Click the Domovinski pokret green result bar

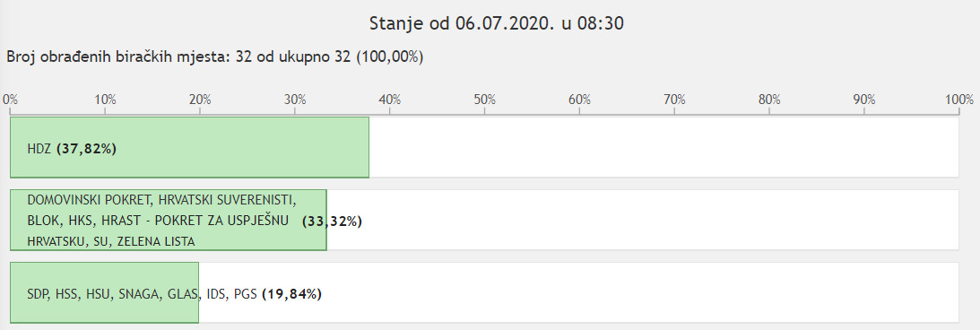click(169, 220)
